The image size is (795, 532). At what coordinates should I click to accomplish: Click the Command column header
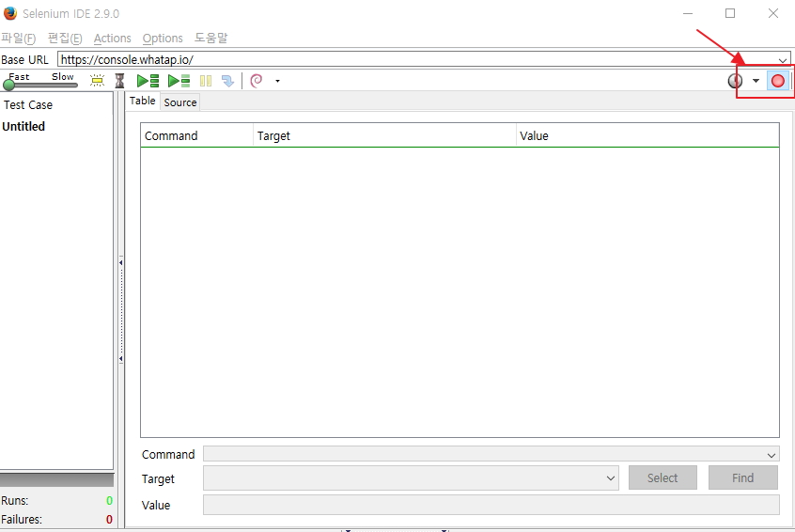[196, 135]
